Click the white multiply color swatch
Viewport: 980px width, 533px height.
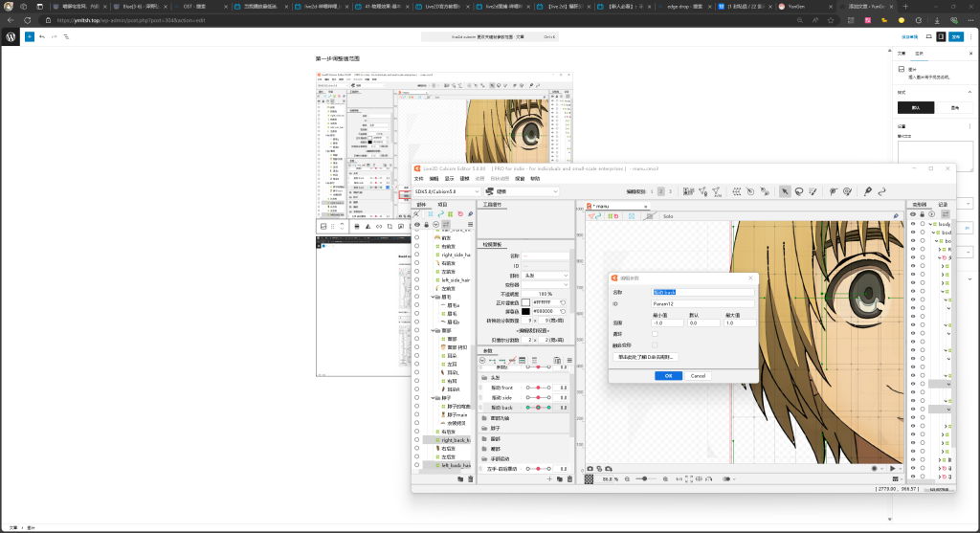click(525, 302)
